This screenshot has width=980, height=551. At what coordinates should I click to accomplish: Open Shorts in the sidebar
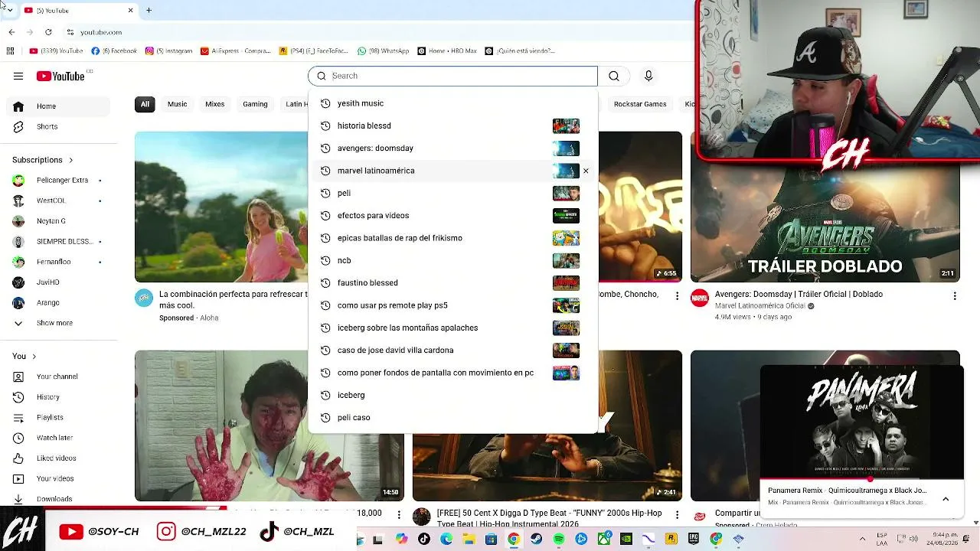(47, 126)
